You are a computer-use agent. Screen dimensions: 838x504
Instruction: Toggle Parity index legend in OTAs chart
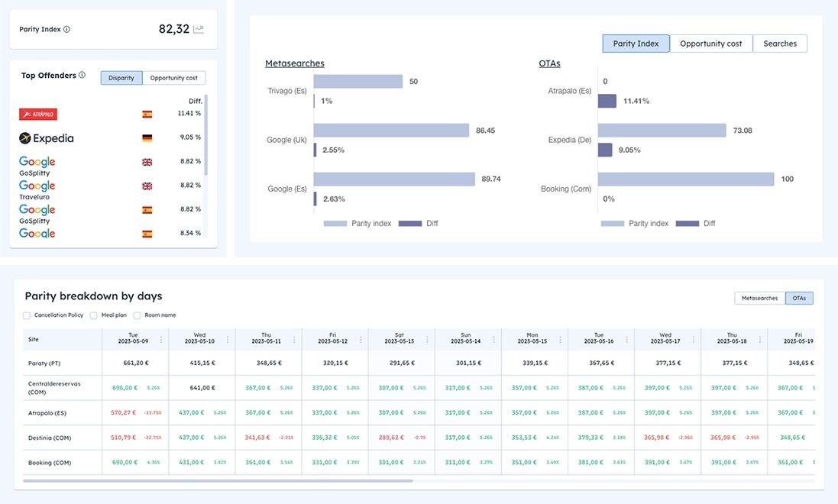pyautogui.click(x=635, y=224)
